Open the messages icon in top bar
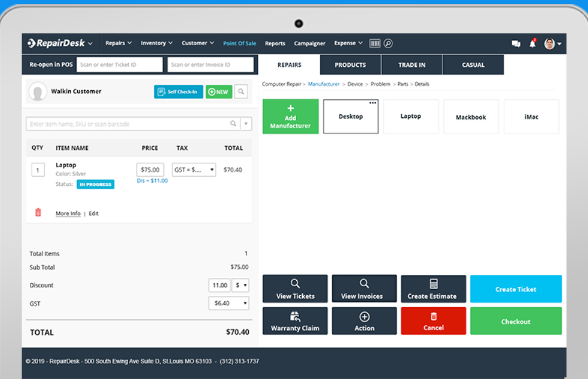588x383 pixels. coord(516,42)
